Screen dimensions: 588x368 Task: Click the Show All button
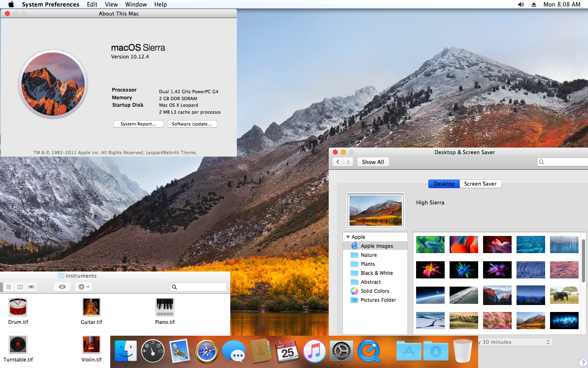pos(373,162)
